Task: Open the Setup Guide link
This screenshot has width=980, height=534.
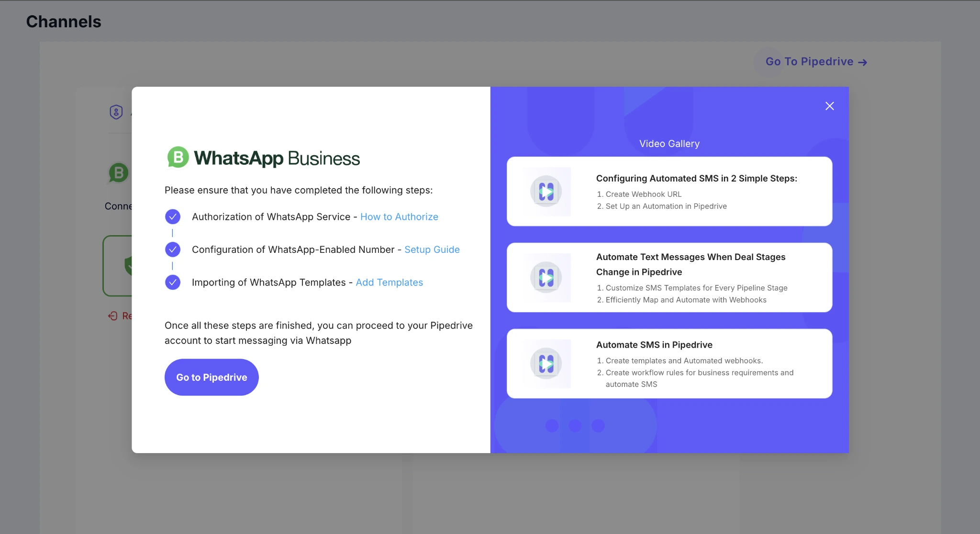Action: [x=432, y=250]
